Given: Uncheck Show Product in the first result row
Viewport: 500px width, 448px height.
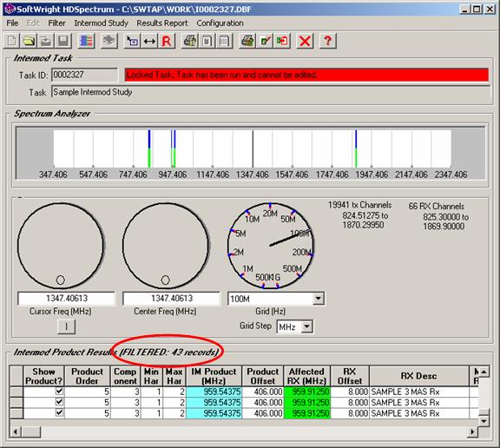Looking at the screenshot, I should pos(59,391).
